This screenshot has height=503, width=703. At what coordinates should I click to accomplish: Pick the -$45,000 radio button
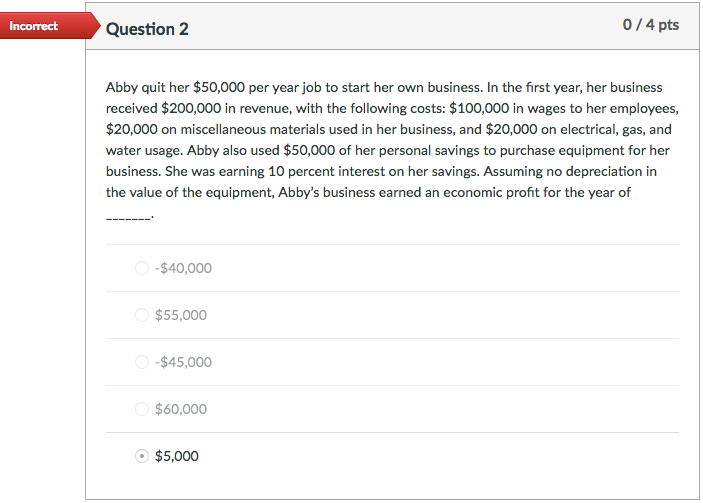pos(142,362)
